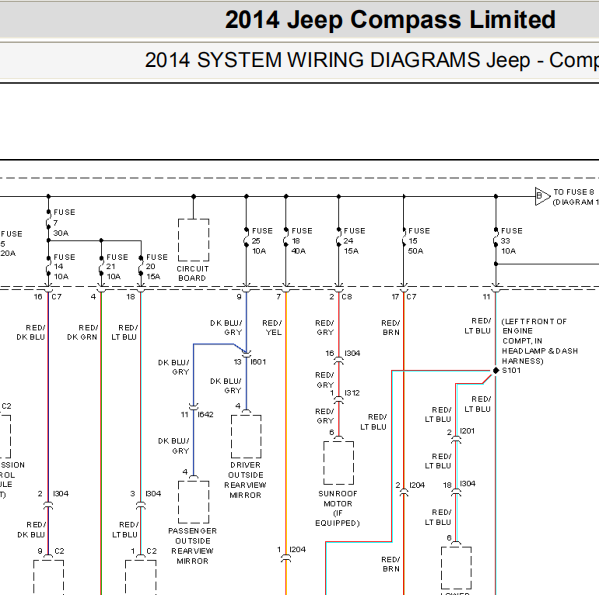Select the FUSE 15 50A label
The height and width of the screenshot is (595, 599).
point(419,241)
